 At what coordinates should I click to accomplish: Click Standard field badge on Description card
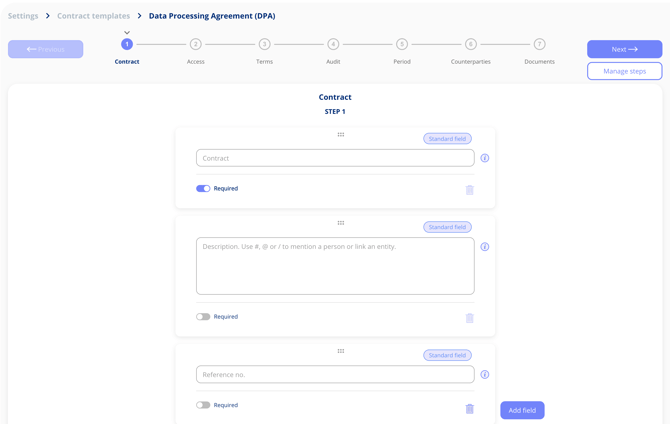[447, 227]
